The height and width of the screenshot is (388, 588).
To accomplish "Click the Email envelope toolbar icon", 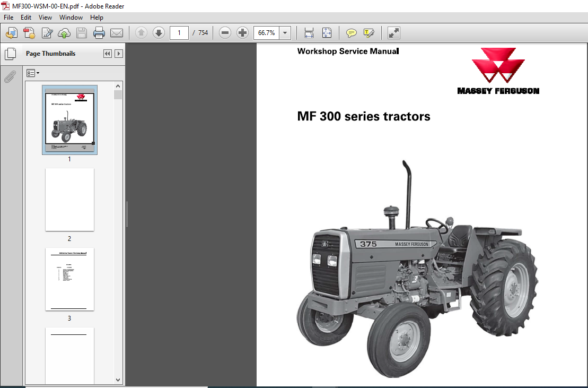I will [117, 33].
